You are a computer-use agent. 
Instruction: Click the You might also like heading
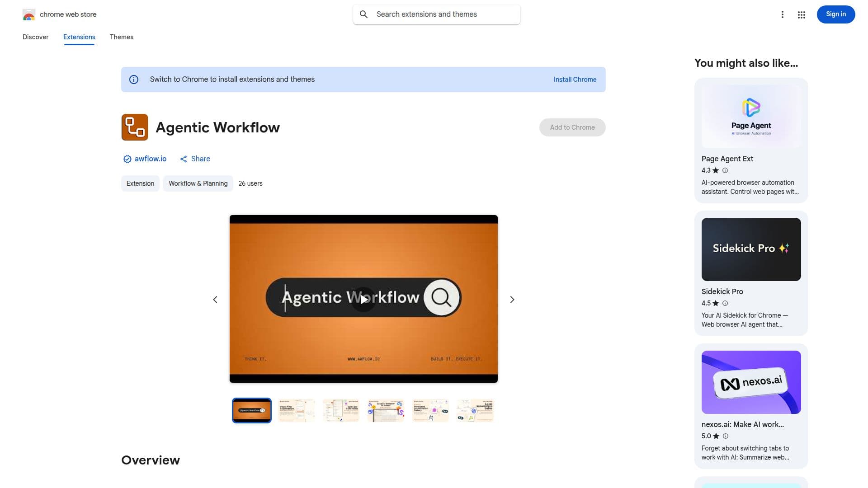pos(746,63)
